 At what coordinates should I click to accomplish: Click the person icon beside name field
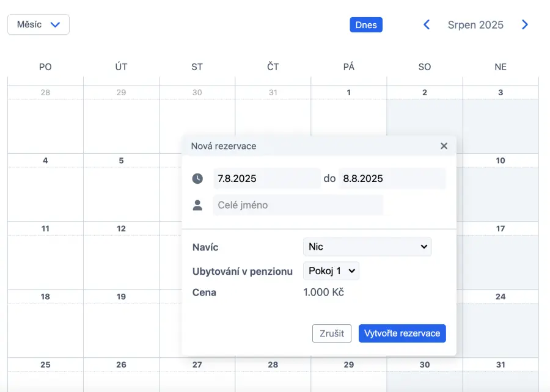[x=197, y=205]
